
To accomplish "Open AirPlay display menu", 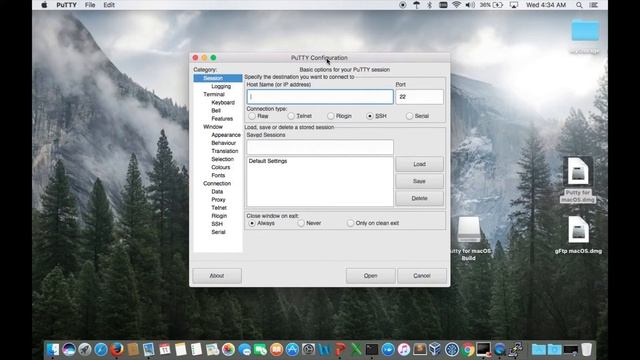I will [514, 5].
